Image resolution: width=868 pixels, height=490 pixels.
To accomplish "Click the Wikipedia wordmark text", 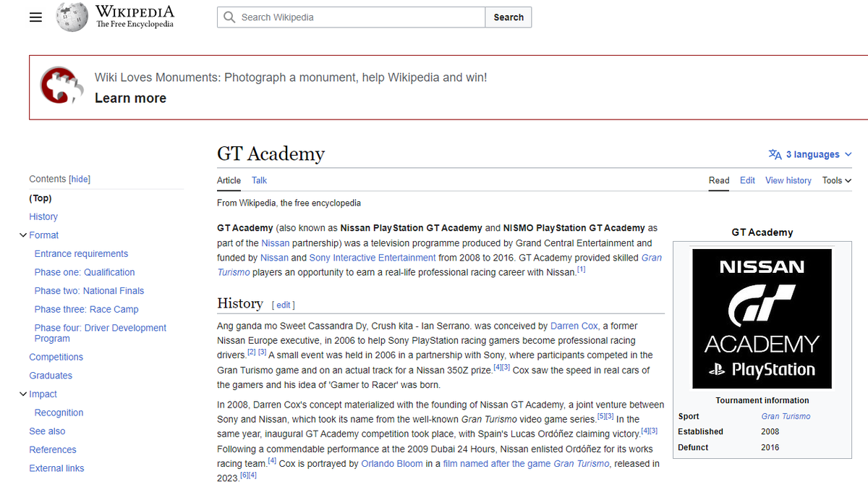I will pyautogui.click(x=135, y=12).
